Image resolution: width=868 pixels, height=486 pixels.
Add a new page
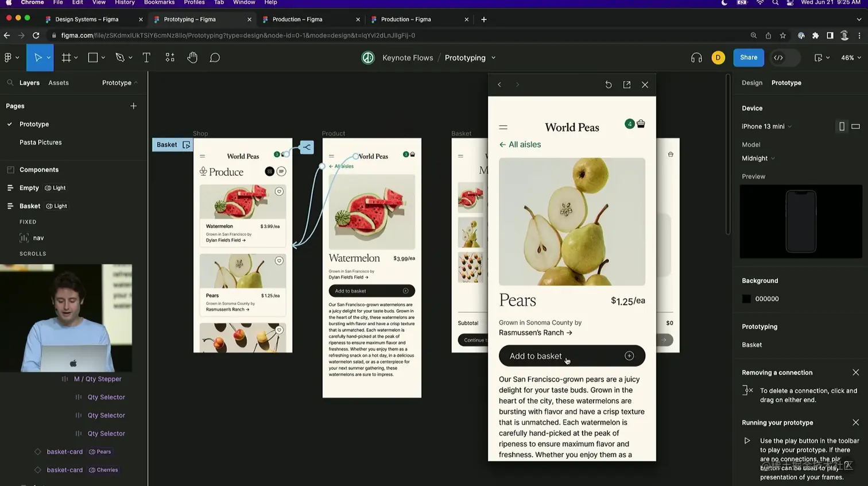click(133, 106)
